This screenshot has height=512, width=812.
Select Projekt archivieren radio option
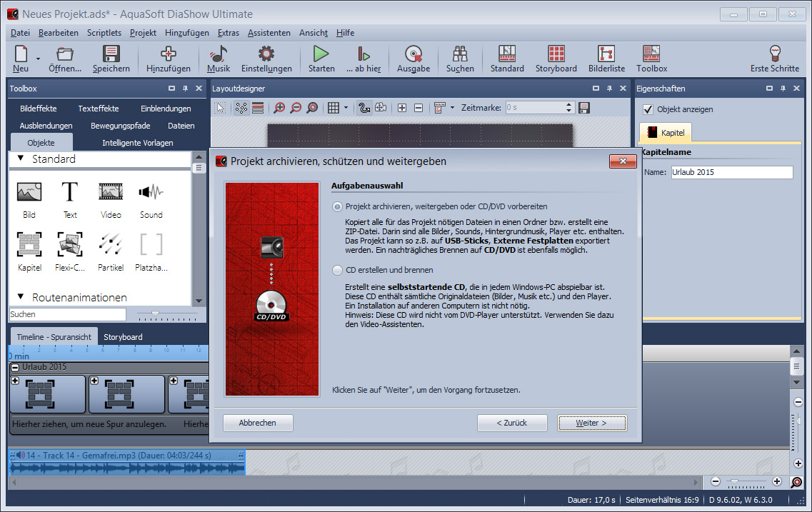coord(337,206)
